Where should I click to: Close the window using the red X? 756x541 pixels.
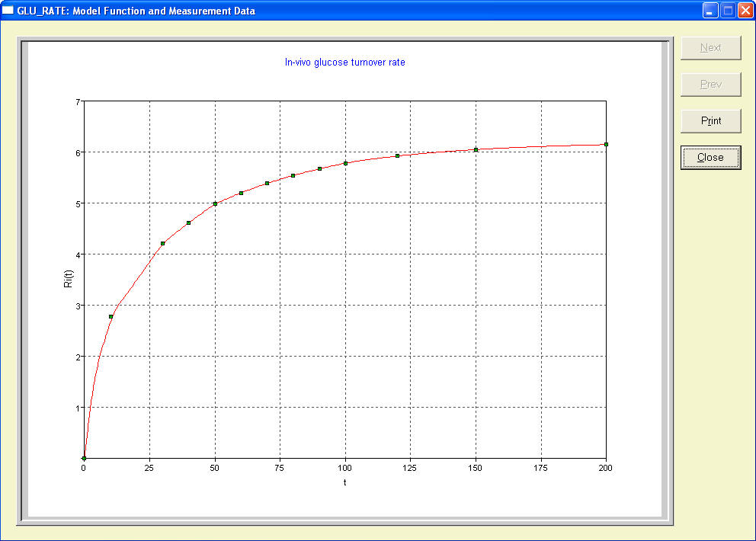click(745, 11)
